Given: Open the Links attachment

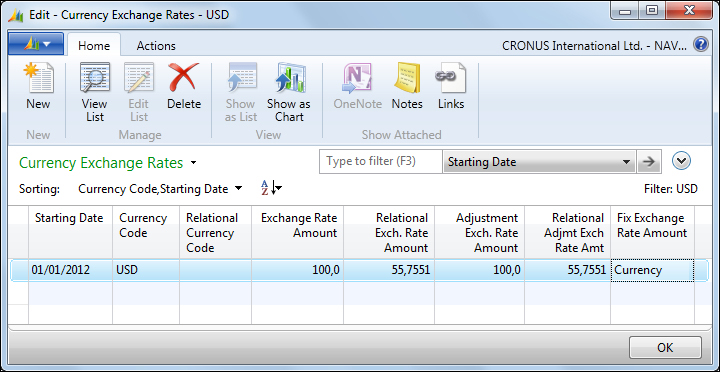Looking at the screenshot, I should (x=451, y=87).
